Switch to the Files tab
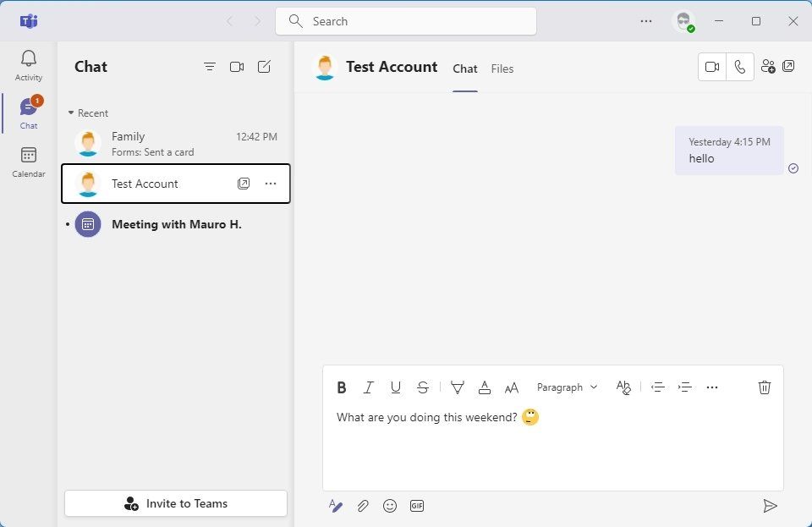 coord(502,69)
